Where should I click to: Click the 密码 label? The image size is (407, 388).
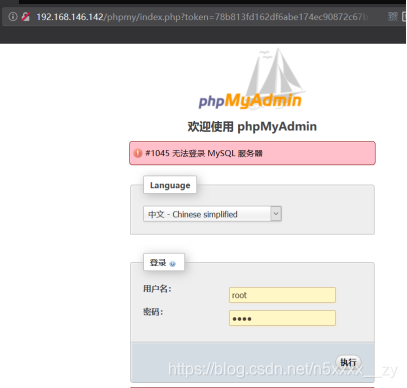(153, 312)
